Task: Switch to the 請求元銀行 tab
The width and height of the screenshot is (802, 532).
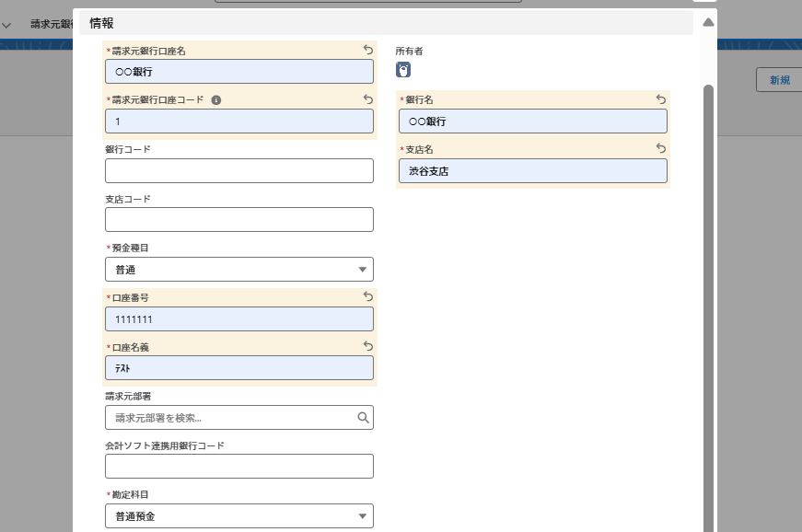Action: click(x=51, y=26)
